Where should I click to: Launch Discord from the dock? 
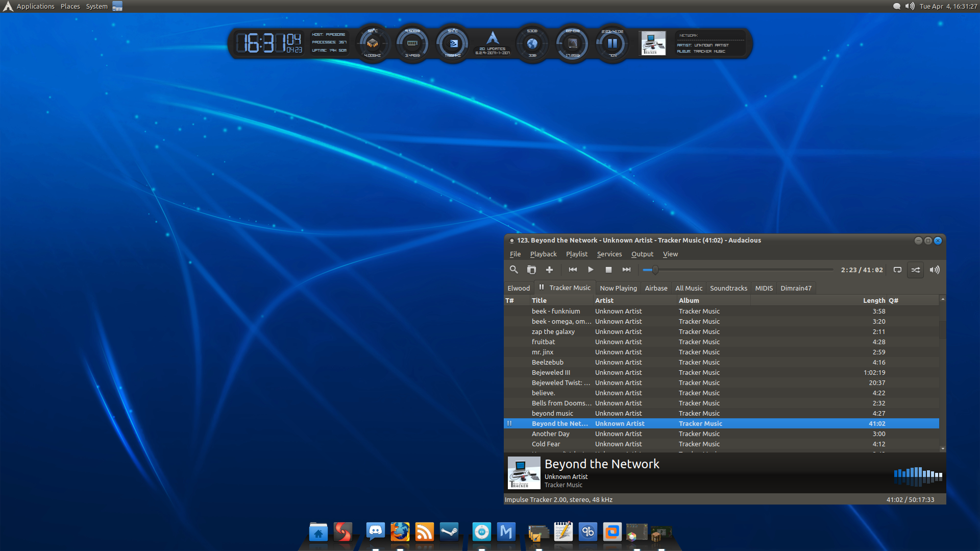[x=376, y=532]
